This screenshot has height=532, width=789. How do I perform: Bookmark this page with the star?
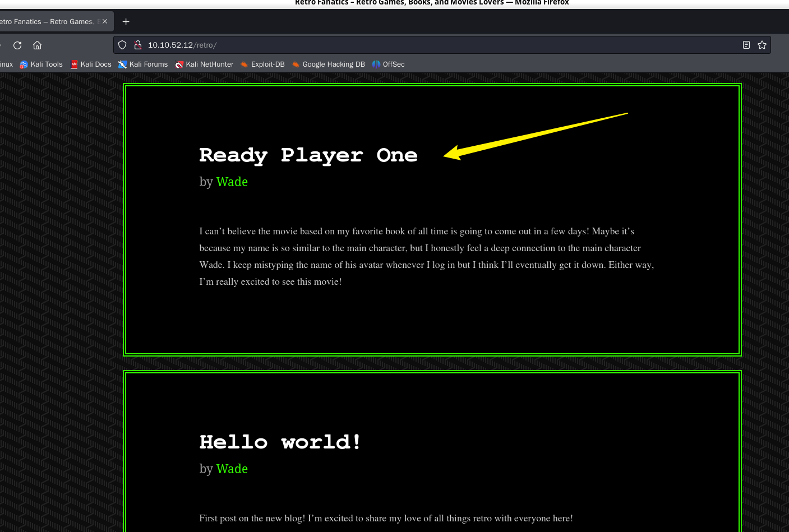tap(762, 45)
